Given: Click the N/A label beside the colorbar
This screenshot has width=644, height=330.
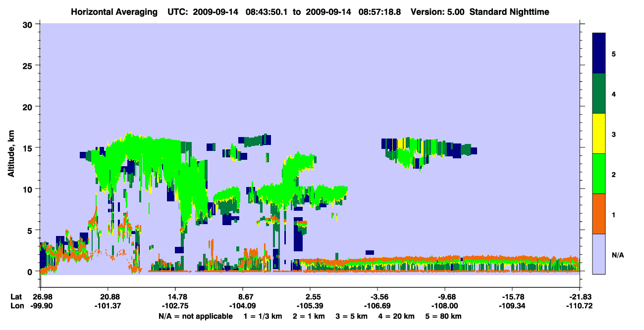Looking at the screenshot, I should pos(617,255).
